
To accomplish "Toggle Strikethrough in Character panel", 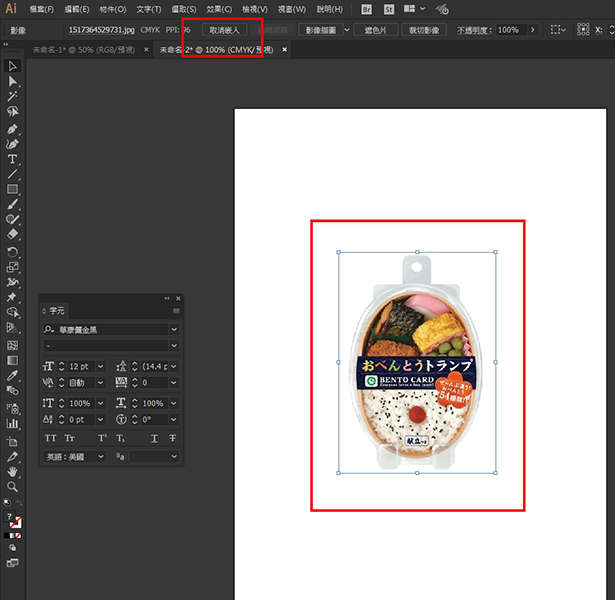I will tap(173, 438).
